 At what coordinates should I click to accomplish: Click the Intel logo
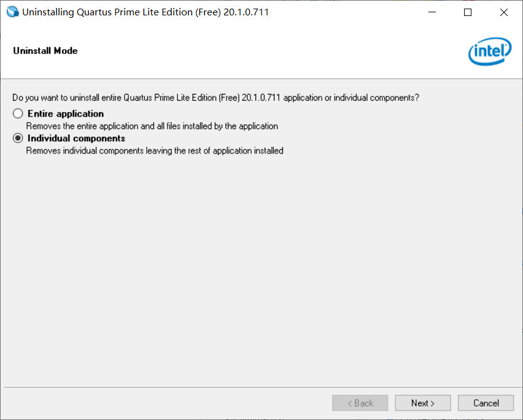click(x=490, y=52)
